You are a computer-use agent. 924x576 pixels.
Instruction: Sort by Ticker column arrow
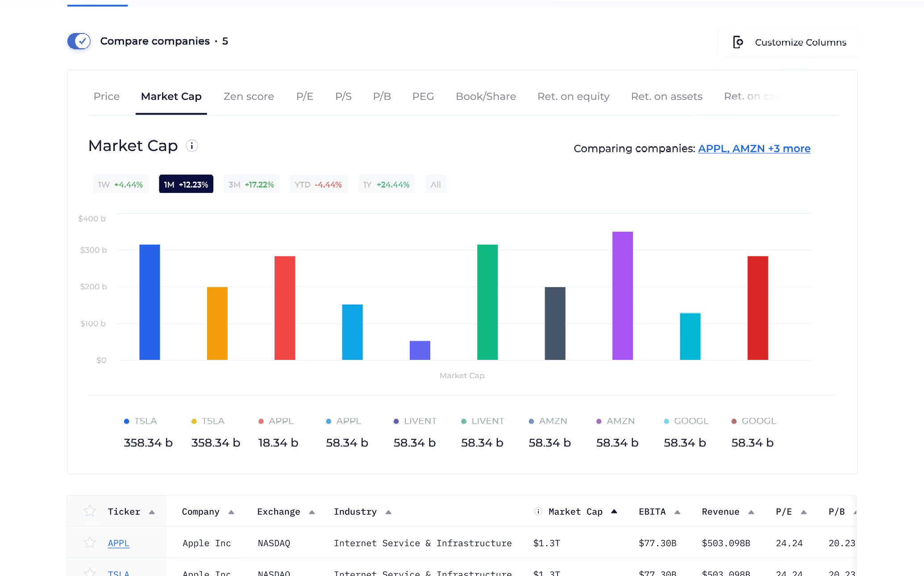152,512
